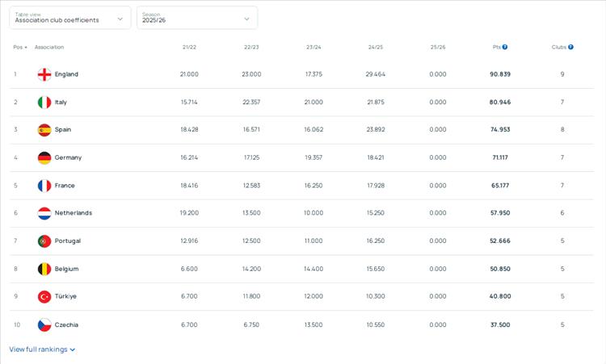
Task: Click the Italy flag icon
Action: (44, 103)
